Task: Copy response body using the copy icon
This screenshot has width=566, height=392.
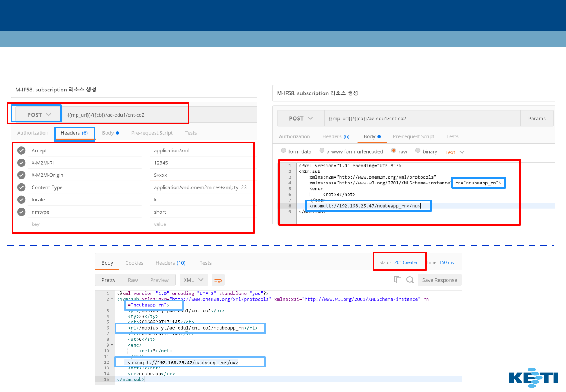Action: tap(398, 280)
